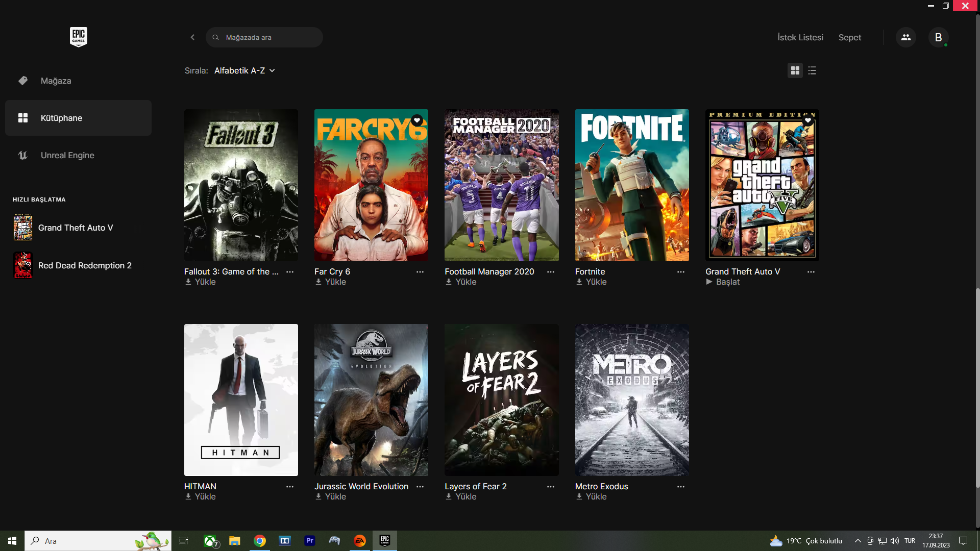Click the Epic Games logo
The image size is (980, 551).
coord(78,37)
